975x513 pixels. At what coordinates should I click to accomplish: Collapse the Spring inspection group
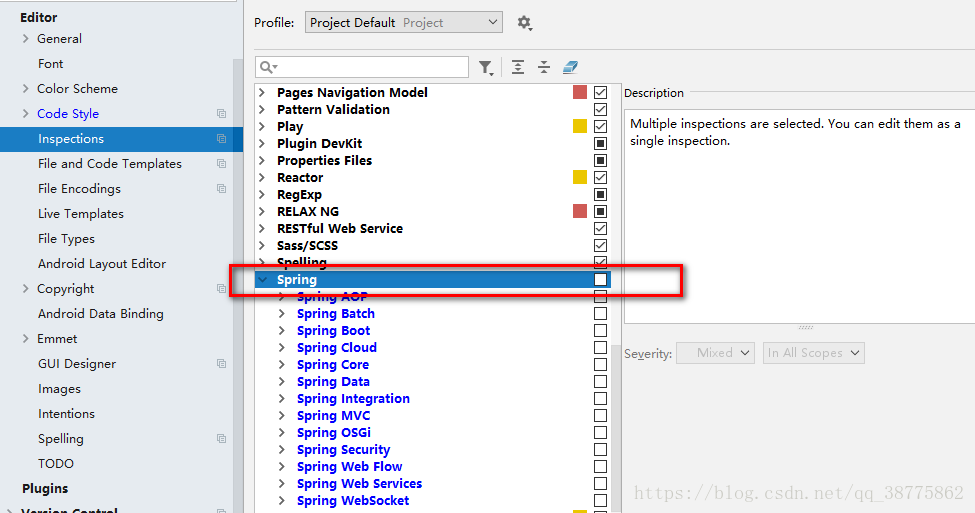(262, 280)
